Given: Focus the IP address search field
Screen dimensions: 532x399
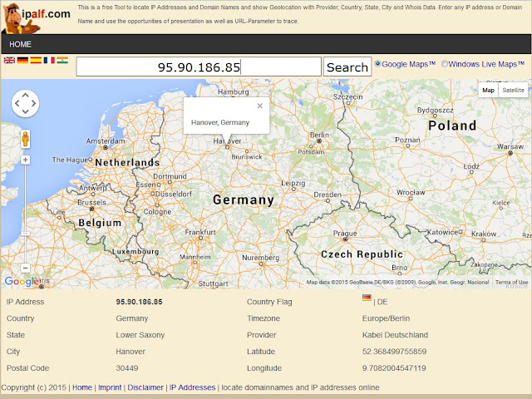Looking at the screenshot, I should (199, 66).
